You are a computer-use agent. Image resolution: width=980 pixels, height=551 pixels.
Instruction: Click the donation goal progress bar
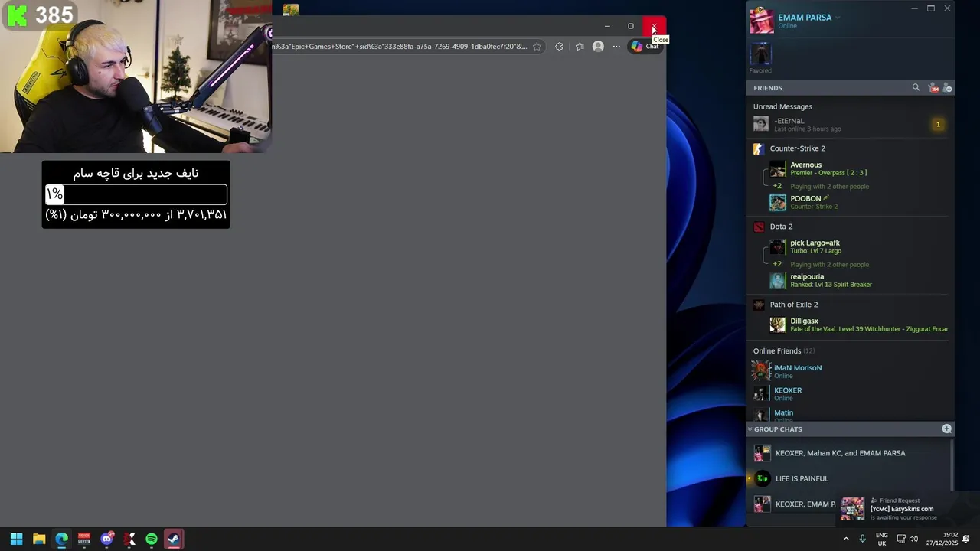coord(136,194)
